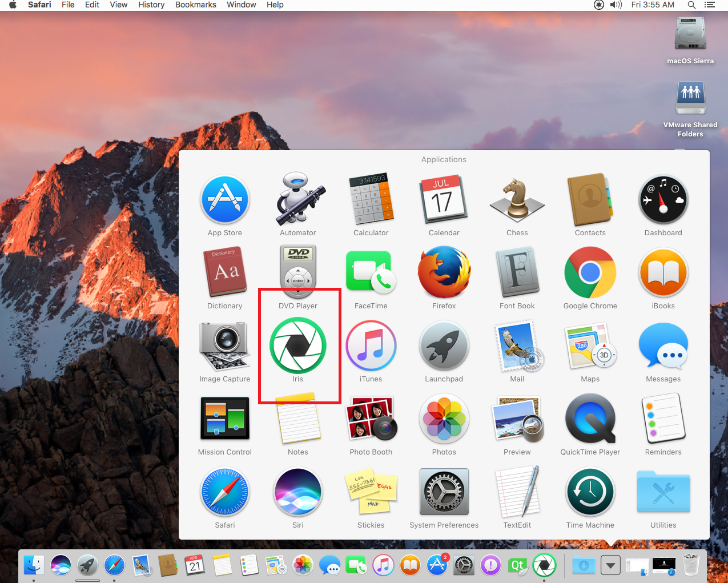Open the Downloads folder in the Dock
Screen dimensions: 728x583
584,565
